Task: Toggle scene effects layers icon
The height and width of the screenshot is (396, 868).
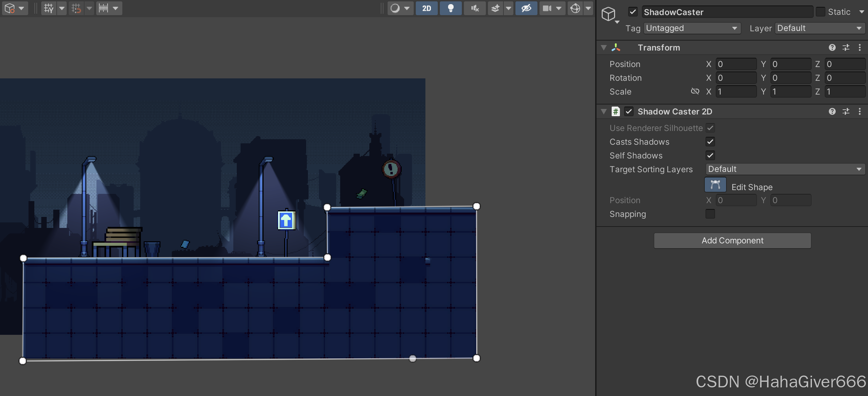Action: tap(495, 8)
